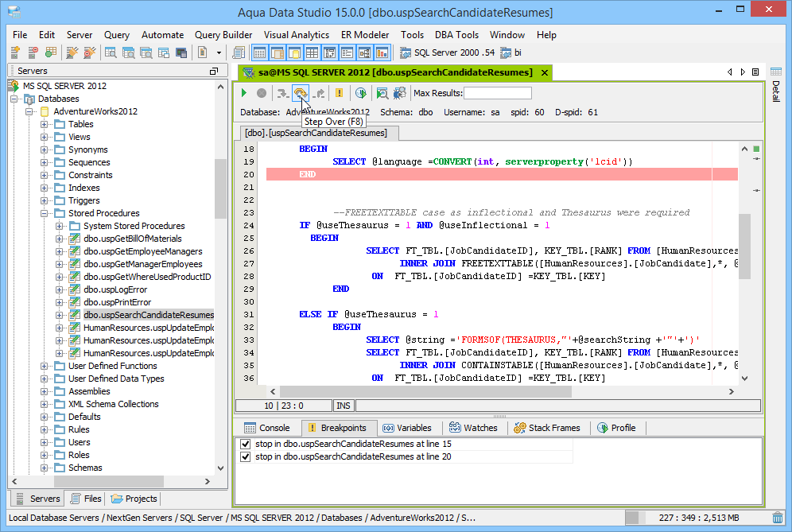Expand the User Defined Functions folder
Image resolution: width=792 pixels, height=532 pixels.
pos(44,366)
